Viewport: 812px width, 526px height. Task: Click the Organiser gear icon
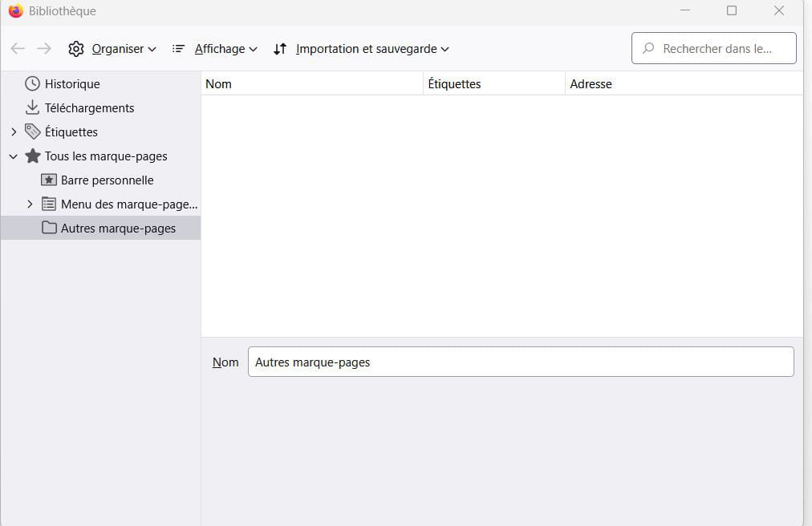click(x=76, y=49)
